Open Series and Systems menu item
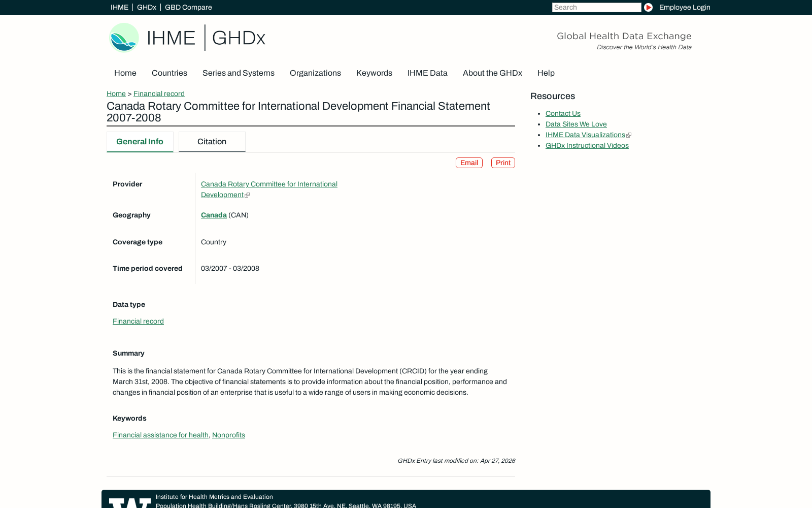The height and width of the screenshot is (508, 812). pos(239,73)
